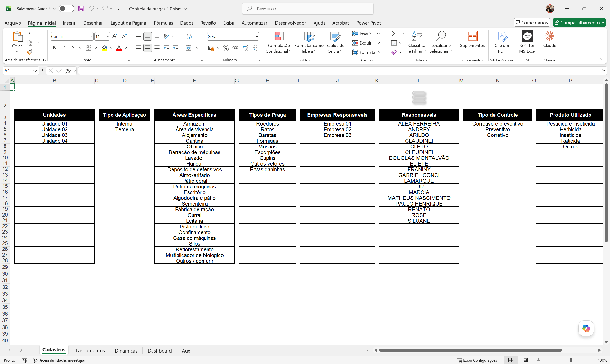Click the Comentários button
Image resolution: width=610 pixels, height=364 pixels.
click(x=532, y=23)
